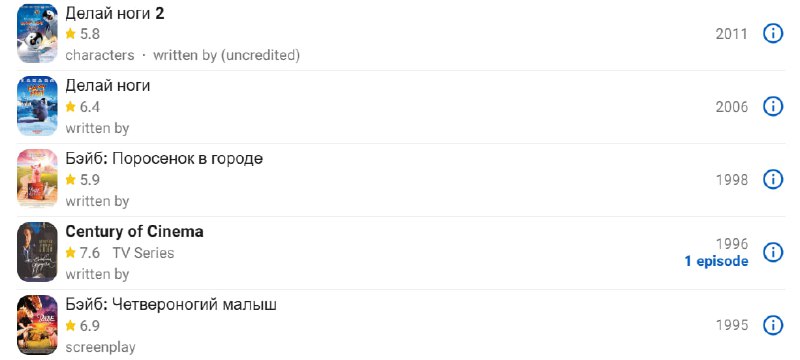Click the 2011 year label
Viewport: 800px width, 360px height.
[x=732, y=34]
